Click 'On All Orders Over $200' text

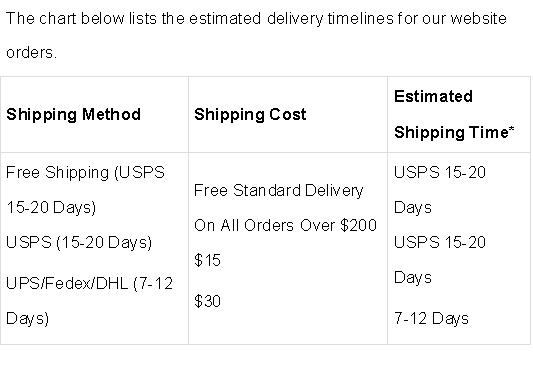286,225
